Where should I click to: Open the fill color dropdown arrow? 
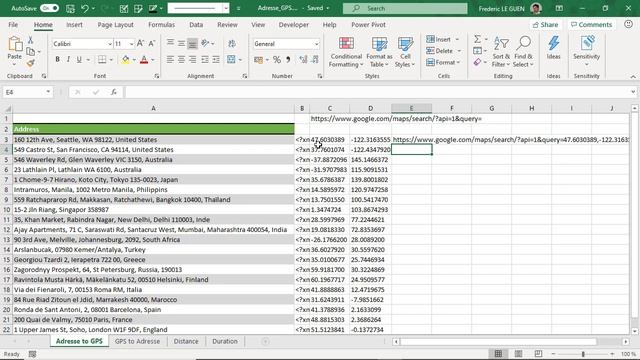(x=134, y=60)
